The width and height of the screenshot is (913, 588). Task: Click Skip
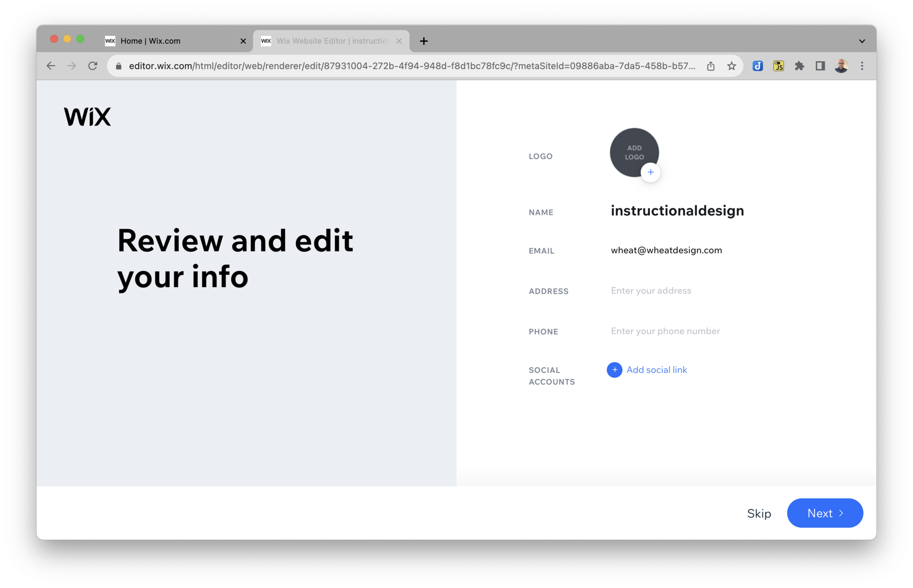(x=759, y=514)
